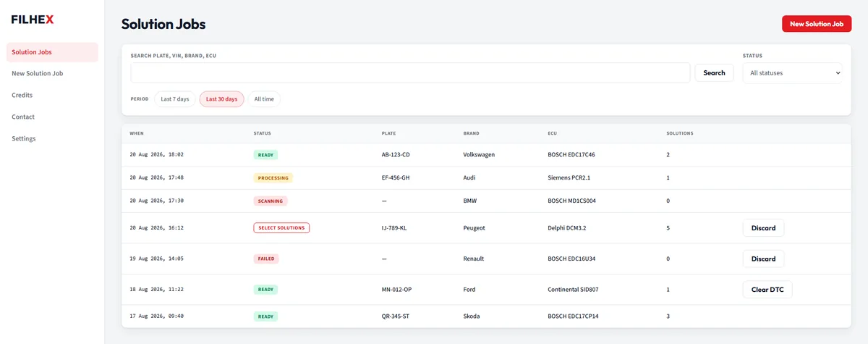Image resolution: width=868 pixels, height=344 pixels.
Task: Click the Search button
Action: click(x=714, y=72)
